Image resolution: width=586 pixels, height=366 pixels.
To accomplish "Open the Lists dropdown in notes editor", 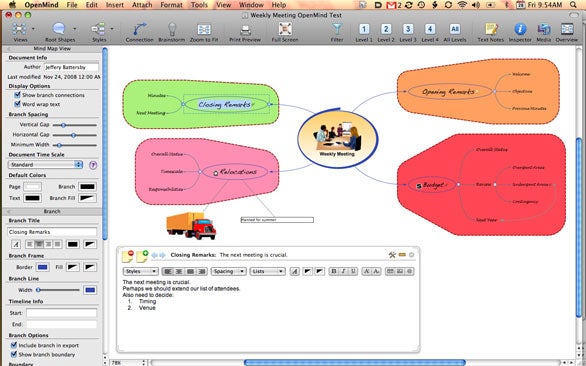I will coord(267,271).
